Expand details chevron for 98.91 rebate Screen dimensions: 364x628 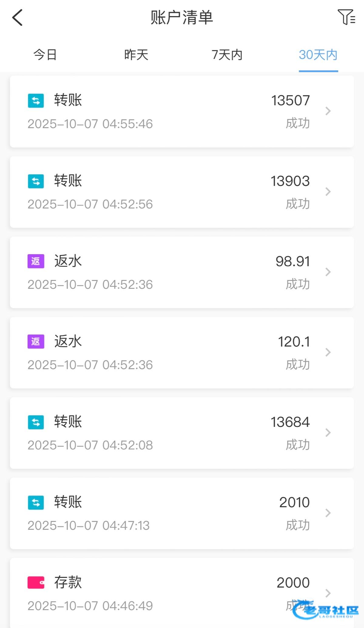(x=328, y=272)
